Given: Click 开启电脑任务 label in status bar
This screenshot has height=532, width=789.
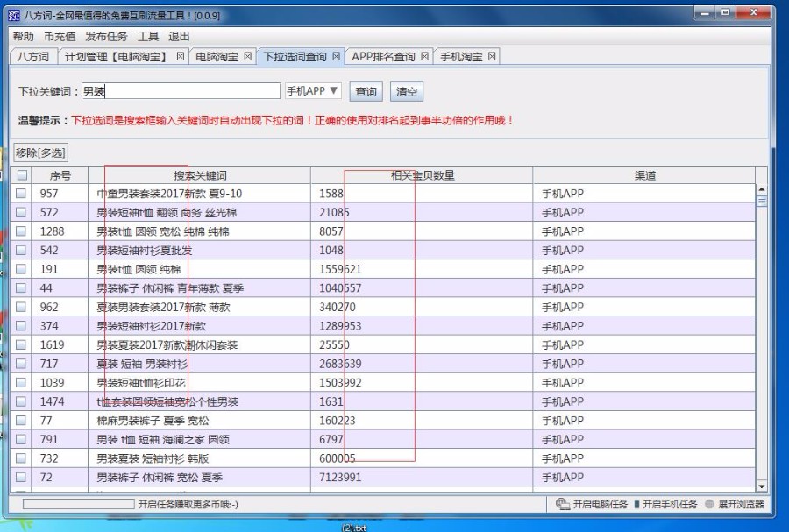Looking at the screenshot, I should 601,504.
